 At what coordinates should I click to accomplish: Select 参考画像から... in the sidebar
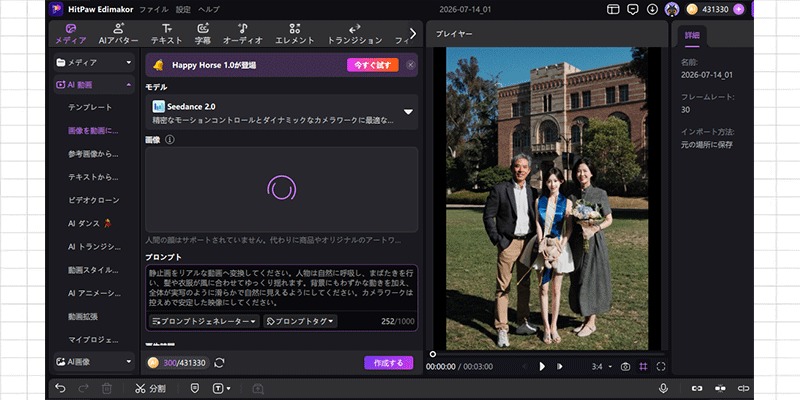click(93, 154)
